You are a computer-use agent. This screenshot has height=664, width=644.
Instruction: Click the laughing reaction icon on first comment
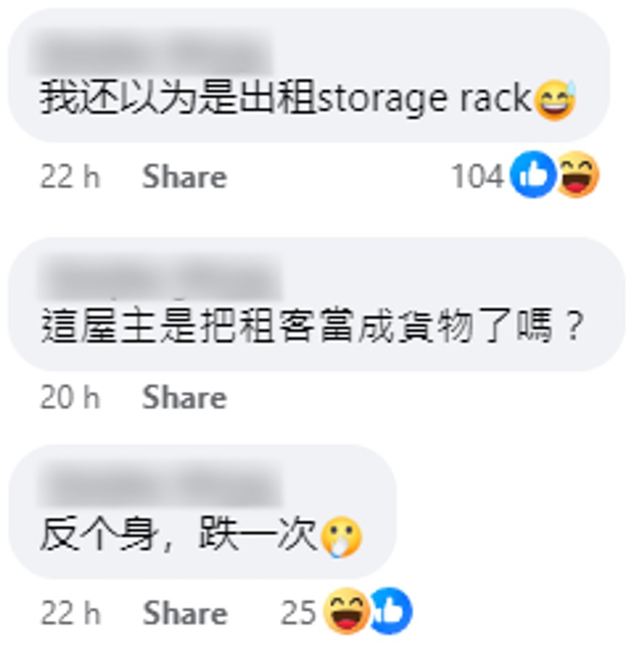click(578, 175)
